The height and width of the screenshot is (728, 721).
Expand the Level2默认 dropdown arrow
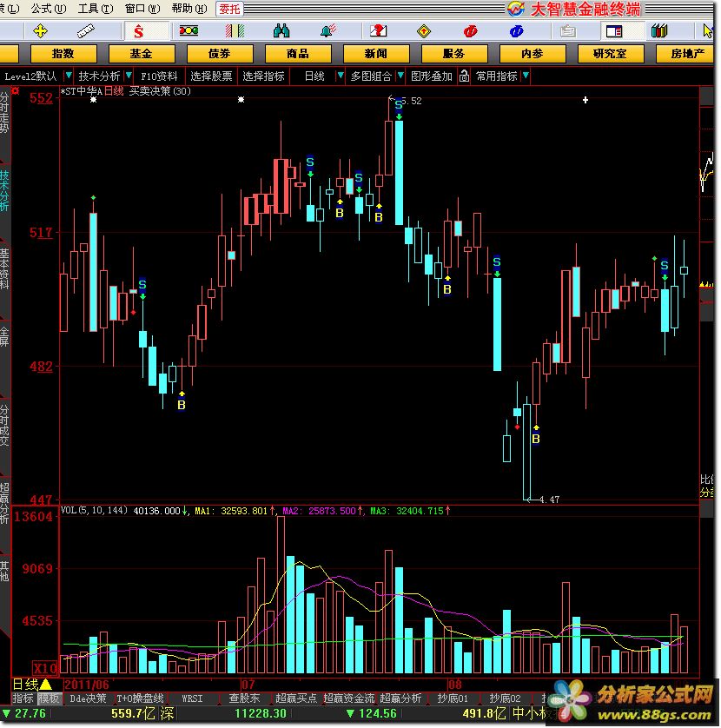pyautogui.click(x=69, y=76)
